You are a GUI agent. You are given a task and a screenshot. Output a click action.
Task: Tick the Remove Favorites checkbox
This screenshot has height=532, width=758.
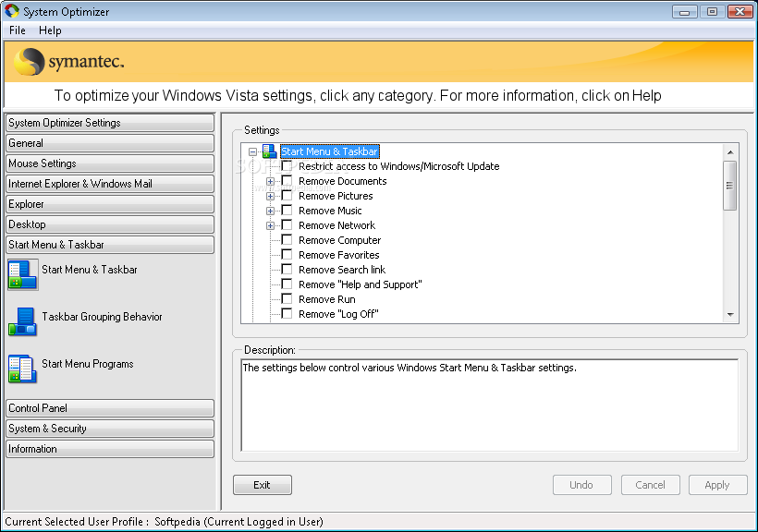[287, 255]
